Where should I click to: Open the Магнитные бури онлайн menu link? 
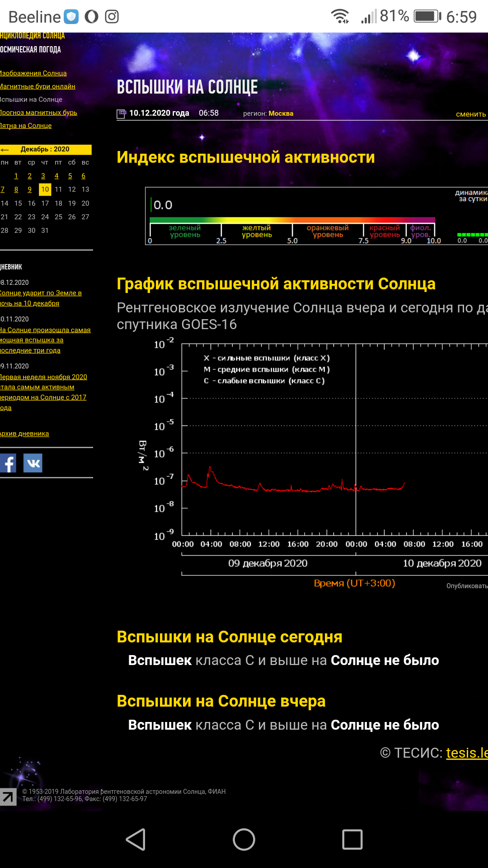pos(38,86)
